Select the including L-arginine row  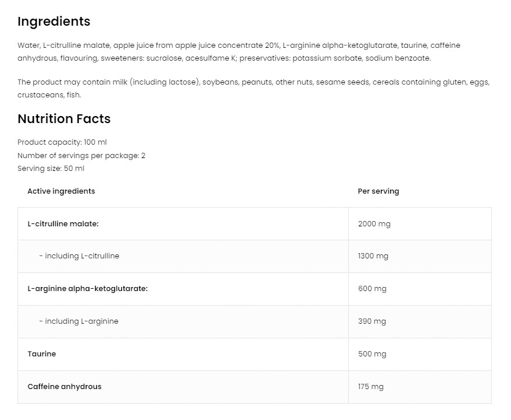coord(78,321)
